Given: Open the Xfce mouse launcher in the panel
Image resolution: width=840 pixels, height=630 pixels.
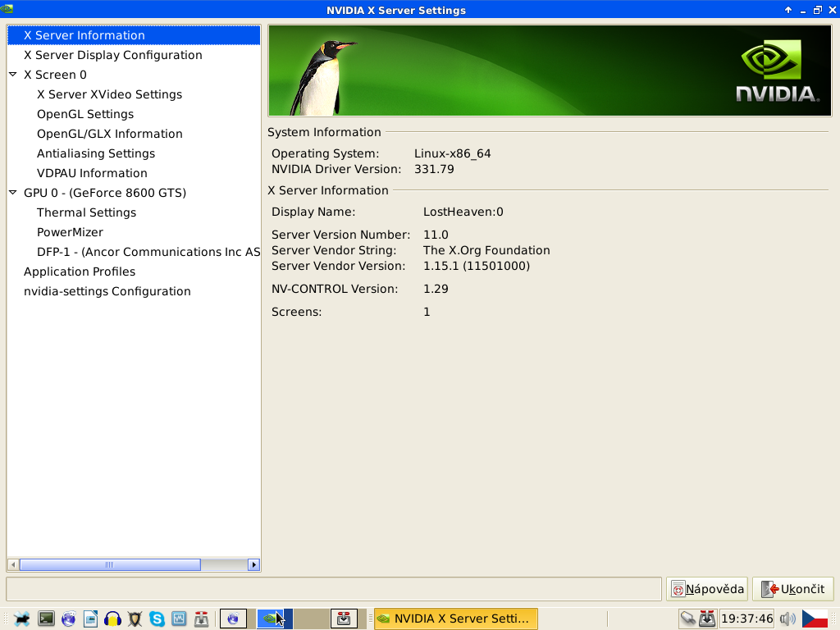Looking at the screenshot, I should [22, 619].
